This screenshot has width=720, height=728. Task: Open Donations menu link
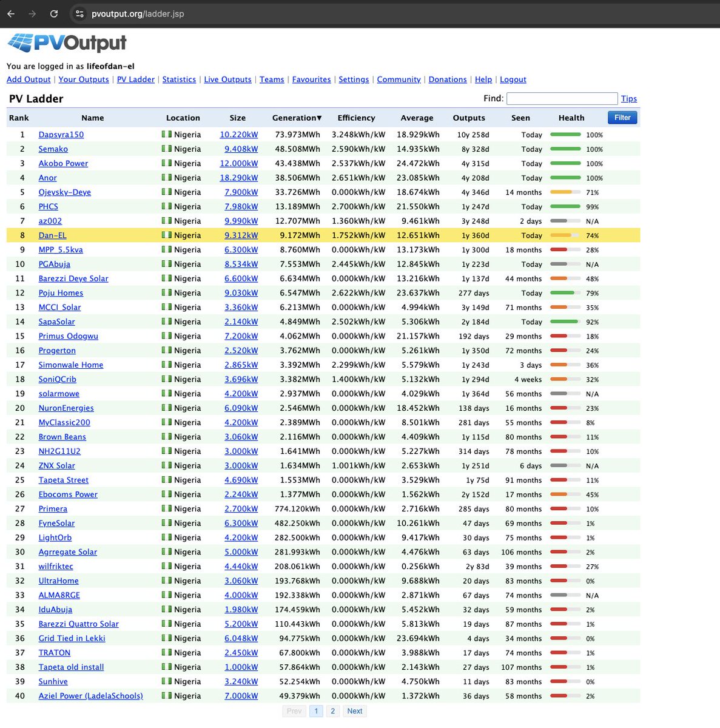pos(448,79)
